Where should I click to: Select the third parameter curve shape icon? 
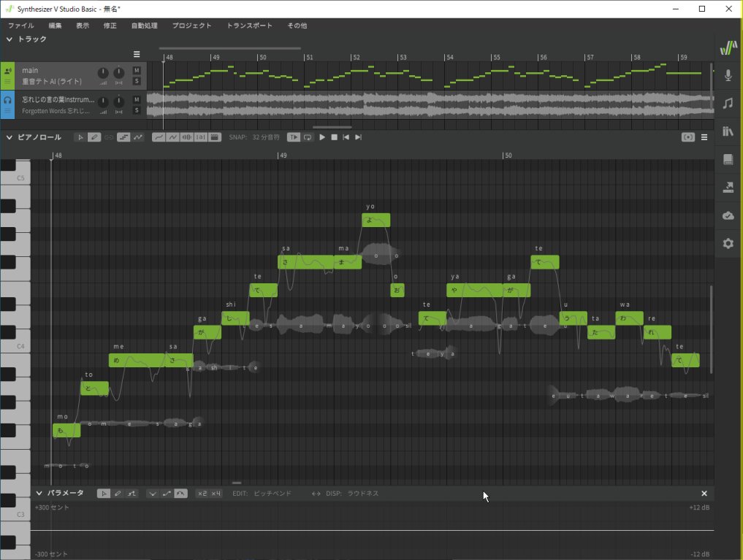tap(180, 494)
